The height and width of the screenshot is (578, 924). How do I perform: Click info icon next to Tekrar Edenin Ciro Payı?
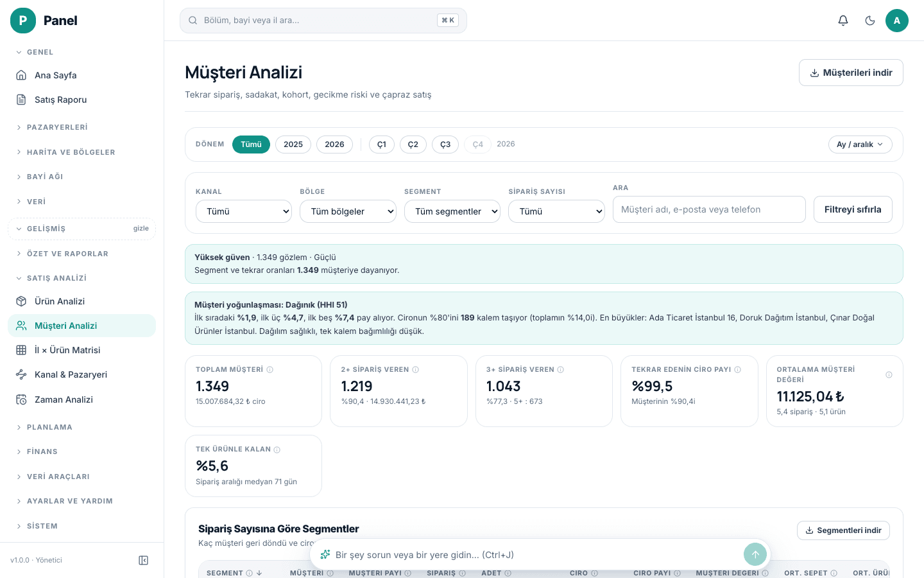[738, 369]
